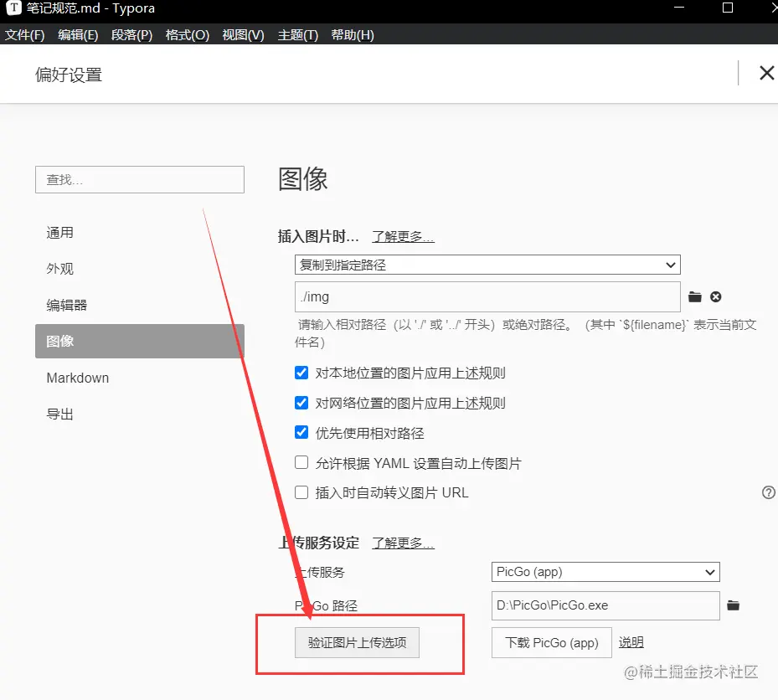Click the ./img path input field

click(487, 296)
